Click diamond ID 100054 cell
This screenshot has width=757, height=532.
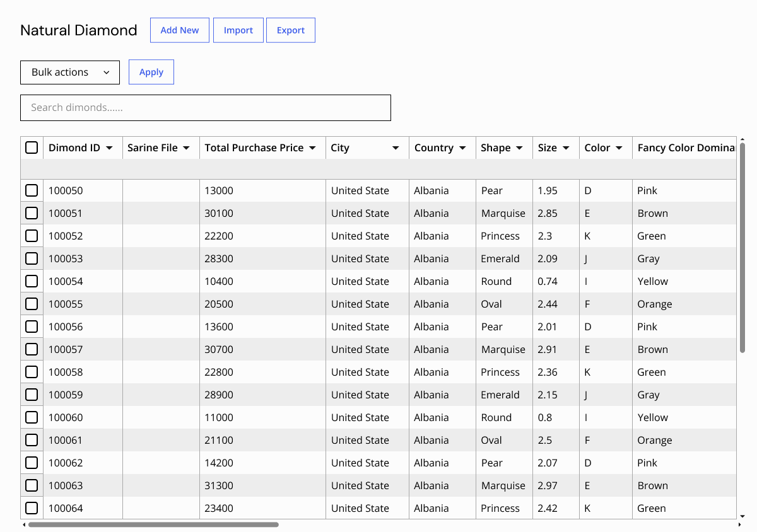click(83, 281)
